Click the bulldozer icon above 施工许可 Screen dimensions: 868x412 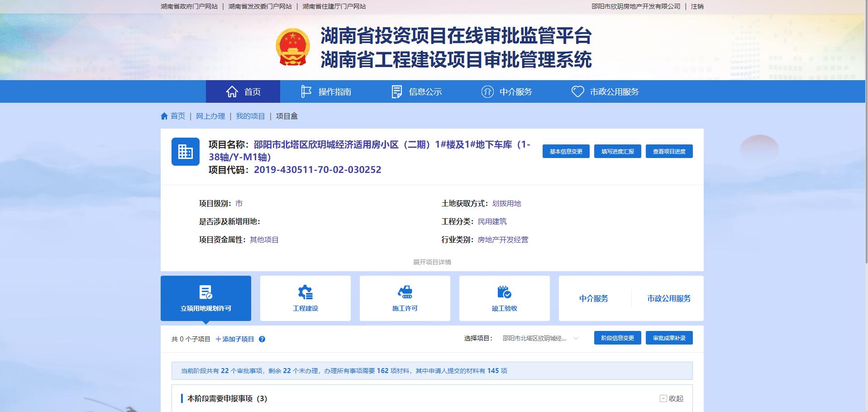(405, 292)
